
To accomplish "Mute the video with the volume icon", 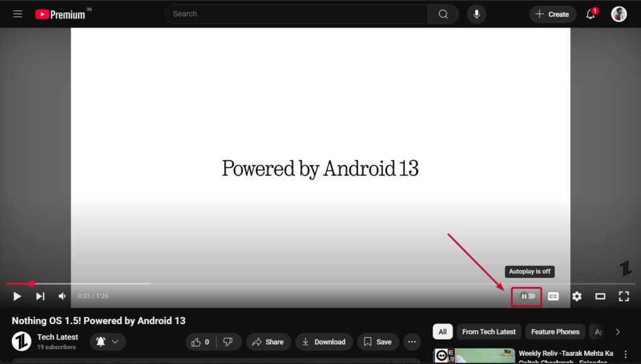I will [61, 296].
